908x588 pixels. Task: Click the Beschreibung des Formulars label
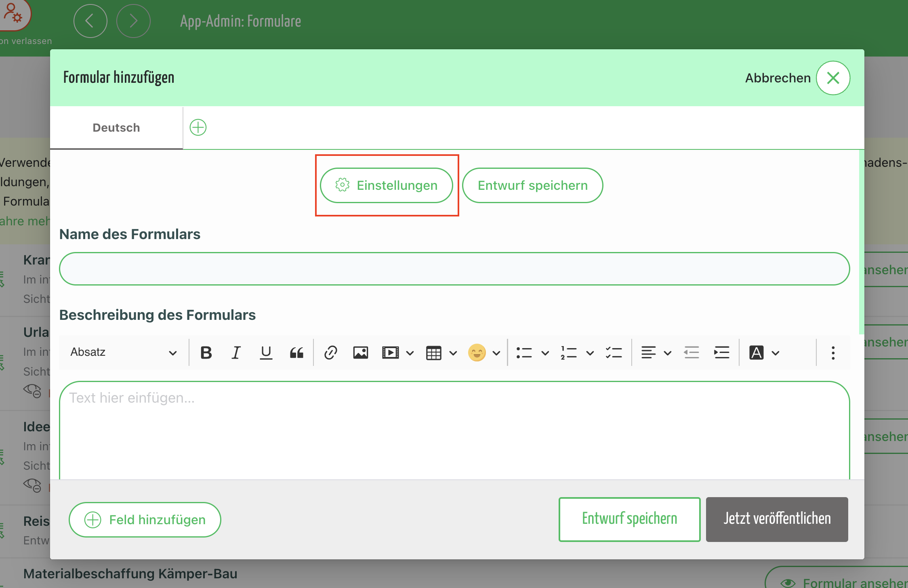click(x=158, y=315)
